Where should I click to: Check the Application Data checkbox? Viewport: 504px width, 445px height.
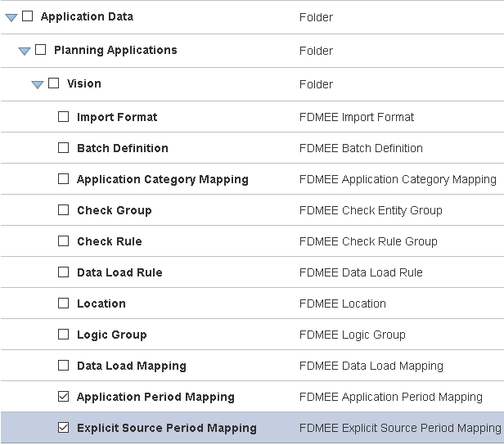point(27,16)
